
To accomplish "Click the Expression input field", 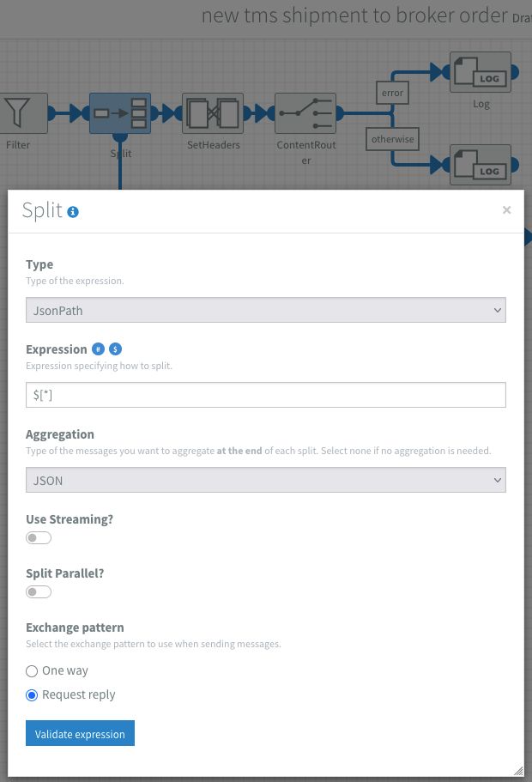I will point(266,395).
